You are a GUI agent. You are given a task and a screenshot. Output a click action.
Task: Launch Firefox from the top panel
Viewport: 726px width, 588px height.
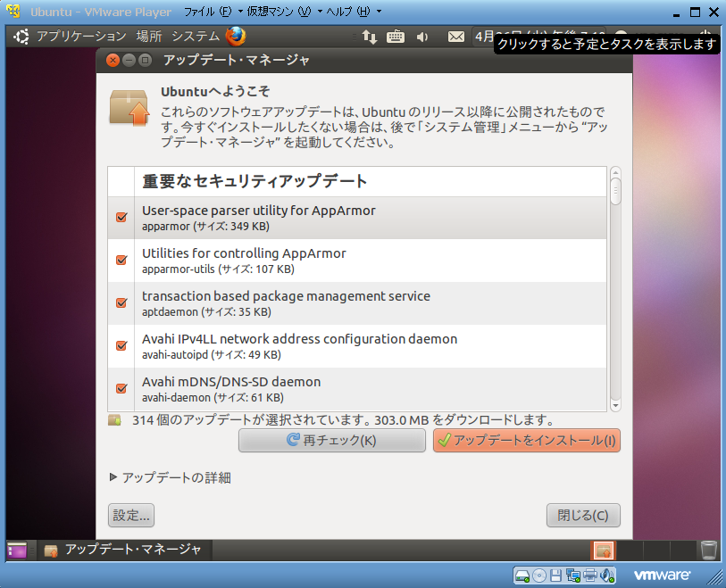point(236,36)
